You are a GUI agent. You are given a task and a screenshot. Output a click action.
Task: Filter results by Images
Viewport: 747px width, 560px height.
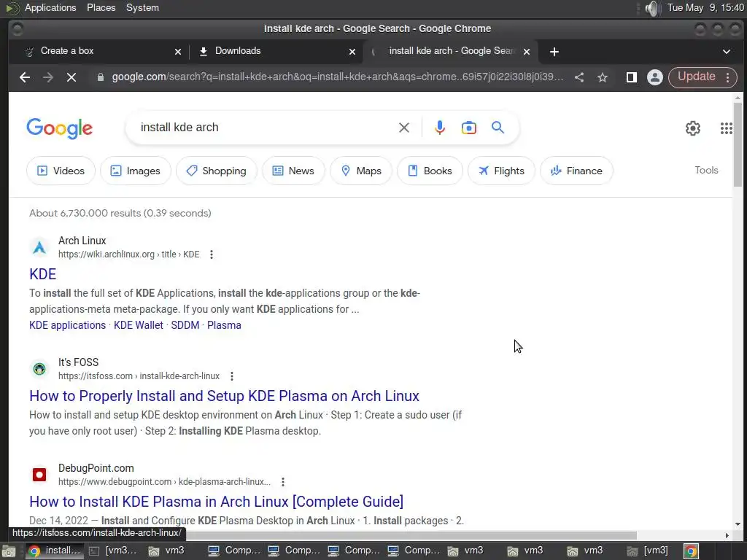pos(135,171)
